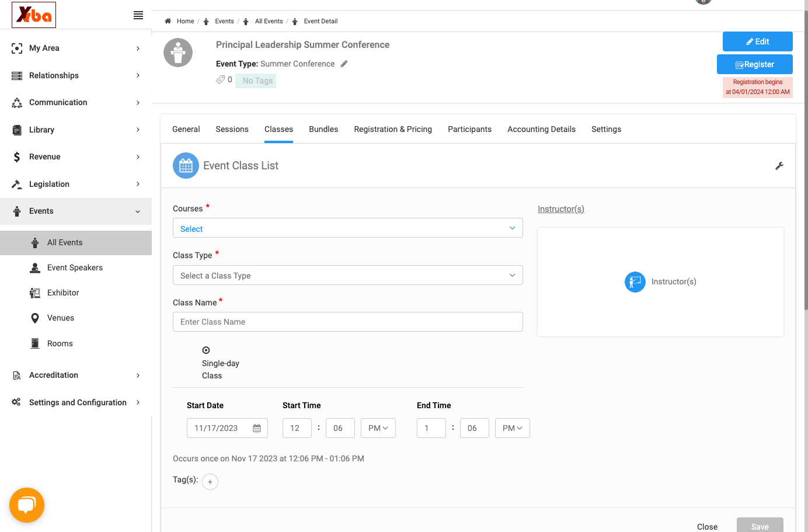Click the pencil icon next to Event Type

coord(344,64)
